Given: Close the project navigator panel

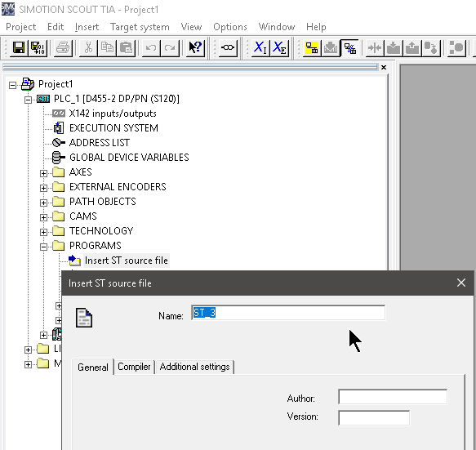Looking at the screenshot, I should click(384, 67).
